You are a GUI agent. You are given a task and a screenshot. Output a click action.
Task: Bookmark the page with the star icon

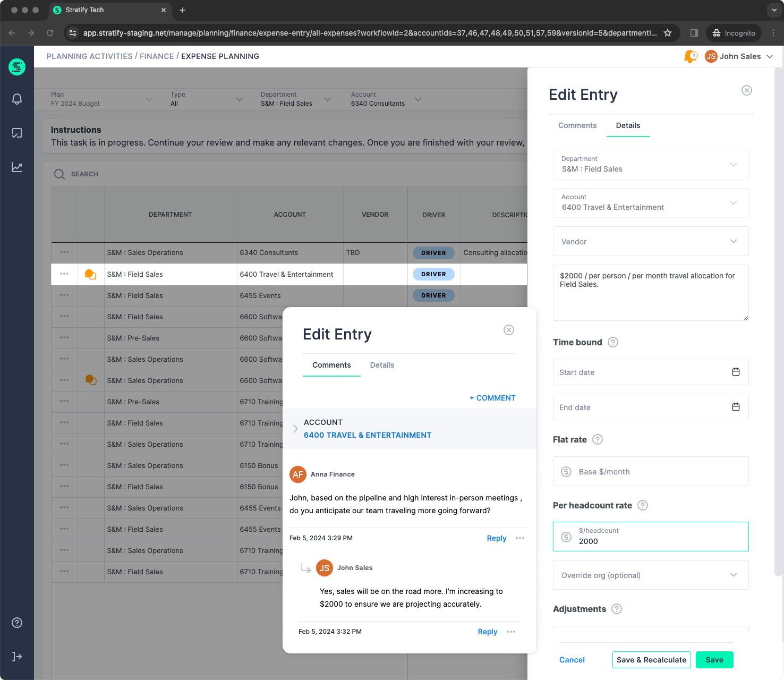point(667,32)
